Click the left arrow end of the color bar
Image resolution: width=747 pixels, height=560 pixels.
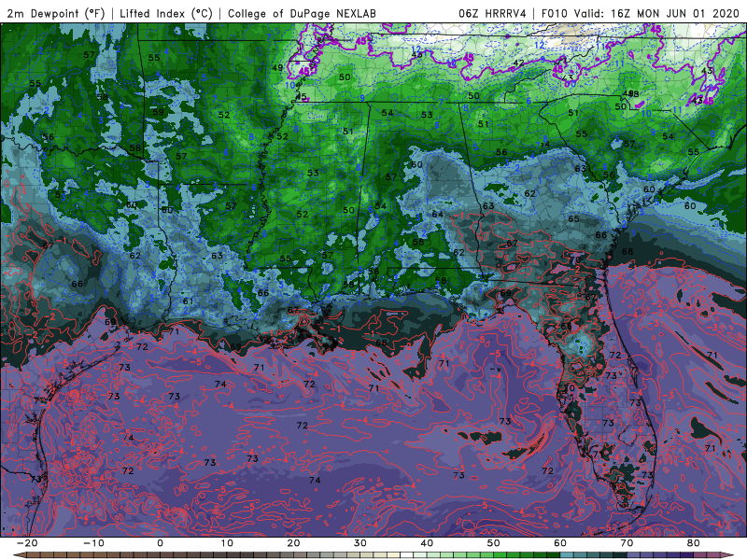tap(19, 555)
